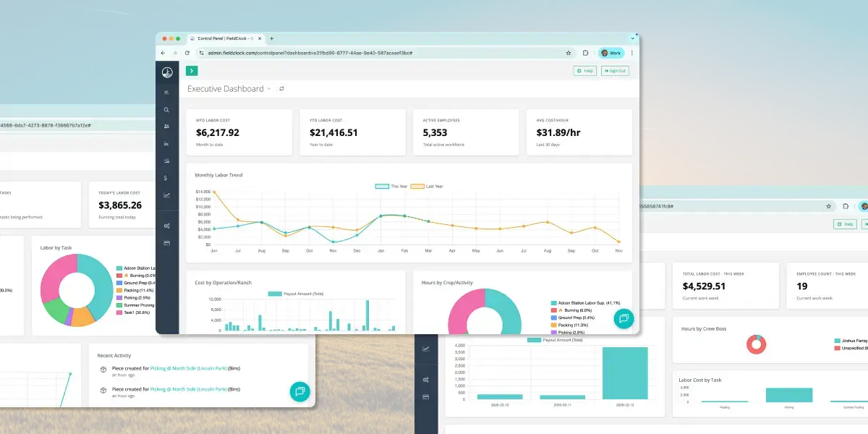The height and width of the screenshot is (434, 868).
Task: Expand the sidebar with the green arrow button
Action: (191, 71)
